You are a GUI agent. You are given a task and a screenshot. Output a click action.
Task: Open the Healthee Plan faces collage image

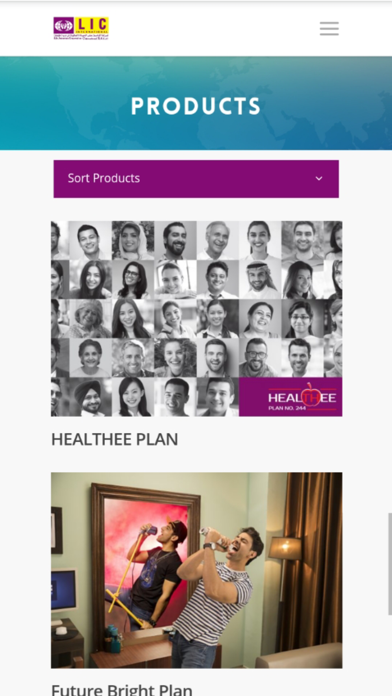click(x=196, y=319)
